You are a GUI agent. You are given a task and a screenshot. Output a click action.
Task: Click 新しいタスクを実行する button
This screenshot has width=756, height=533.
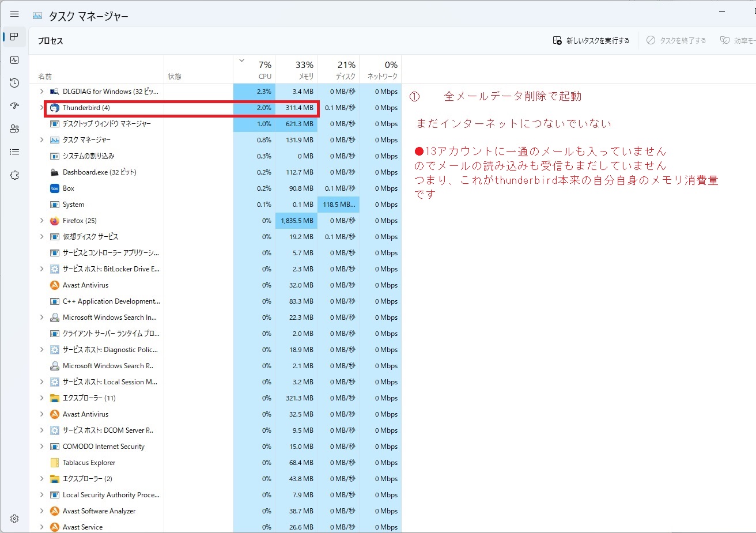pyautogui.click(x=591, y=40)
